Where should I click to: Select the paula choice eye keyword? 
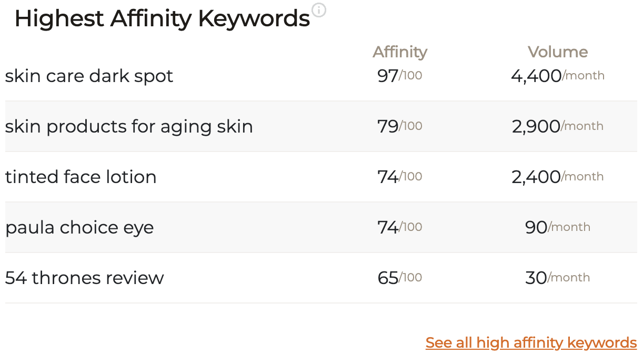(x=79, y=228)
